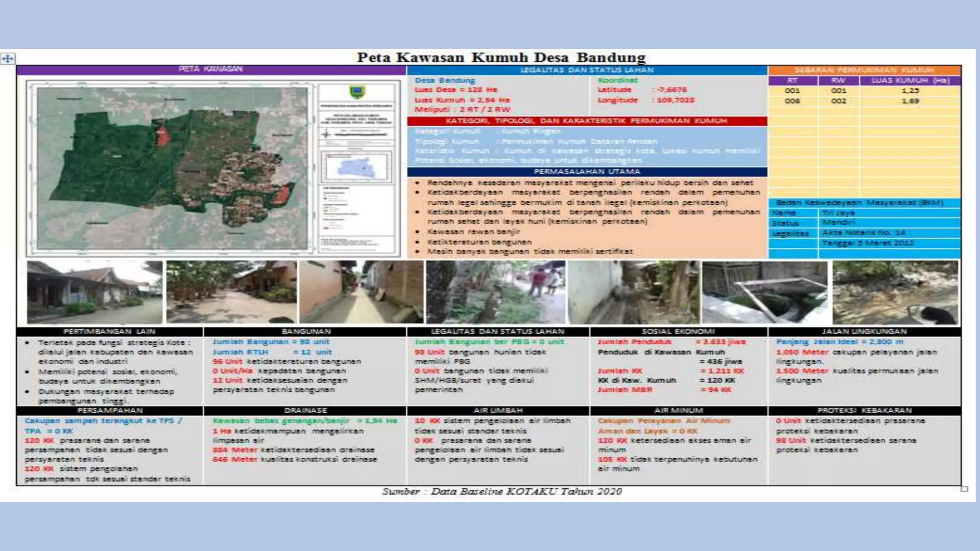Click the concrete drainage well photo

[x=764, y=292]
